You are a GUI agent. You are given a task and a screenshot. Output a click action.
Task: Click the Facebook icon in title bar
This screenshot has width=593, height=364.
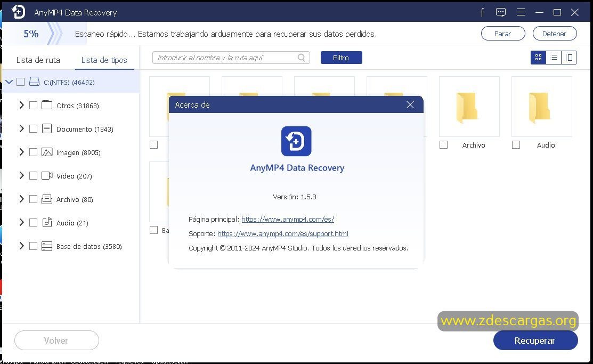pos(482,12)
